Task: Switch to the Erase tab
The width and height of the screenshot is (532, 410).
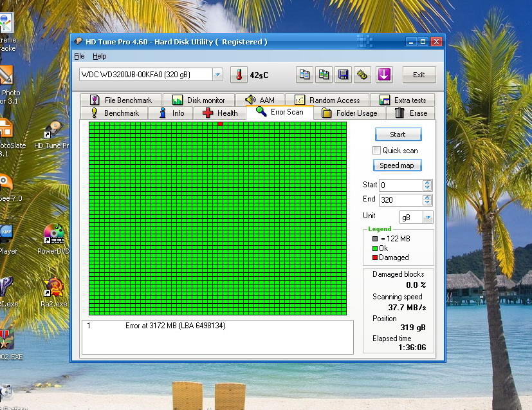Action: coord(410,113)
